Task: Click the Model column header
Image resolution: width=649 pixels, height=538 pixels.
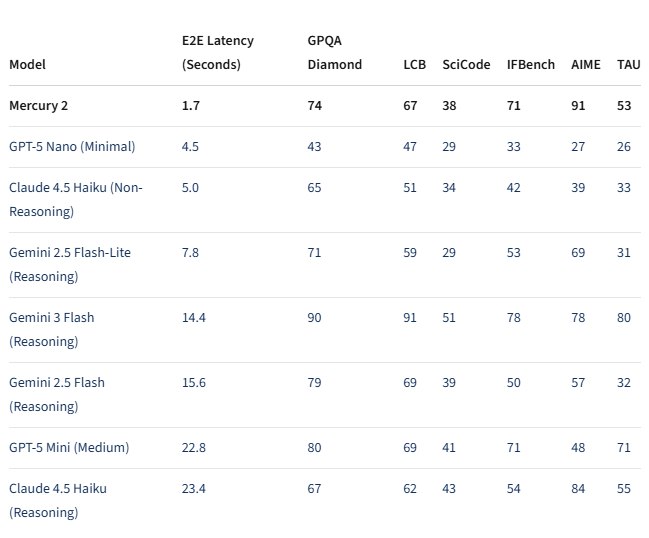Action: [x=27, y=65]
